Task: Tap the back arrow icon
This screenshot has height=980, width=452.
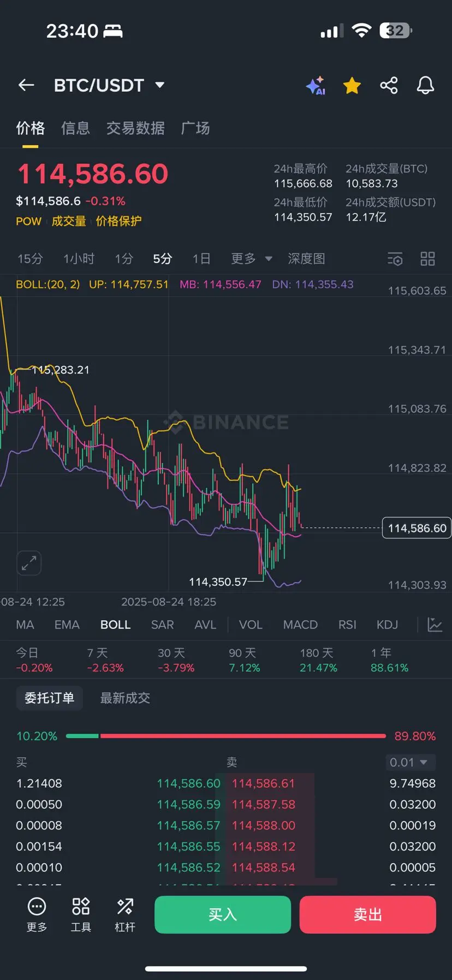Action: (26, 85)
